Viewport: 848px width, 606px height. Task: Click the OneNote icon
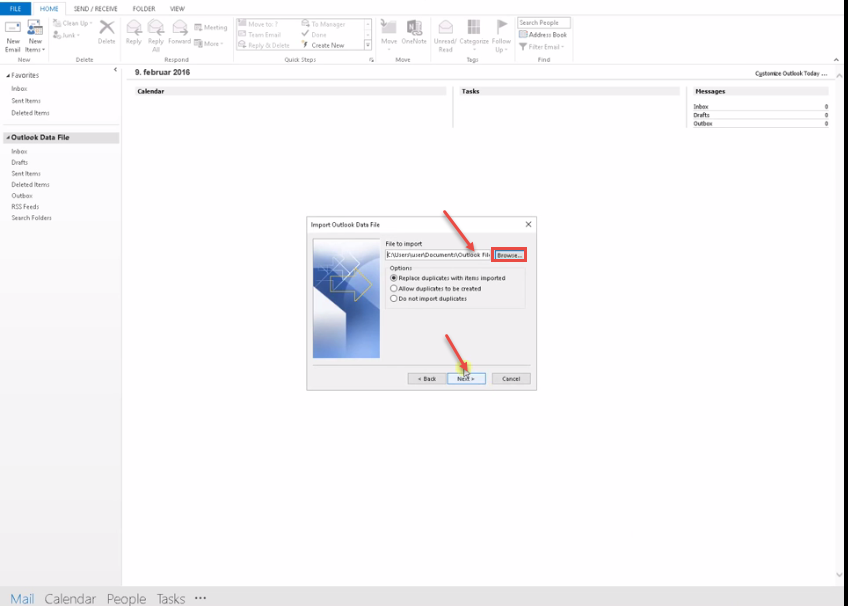(x=414, y=27)
